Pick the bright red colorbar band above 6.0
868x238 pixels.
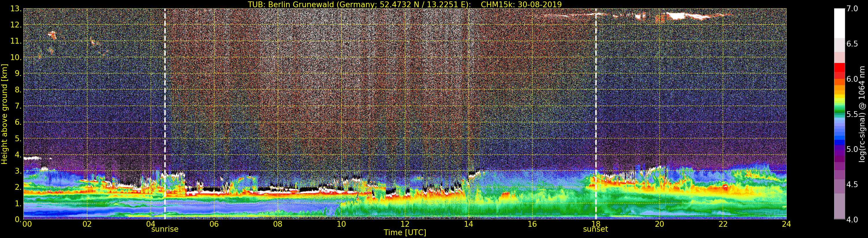pyautogui.click(x=839, y=67)
